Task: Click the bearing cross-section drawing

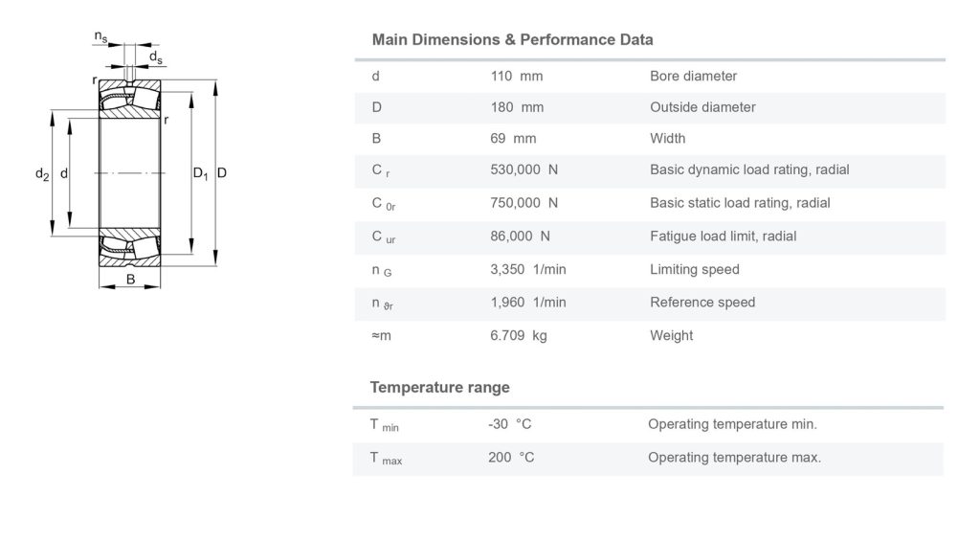Action: pos(130,172)
